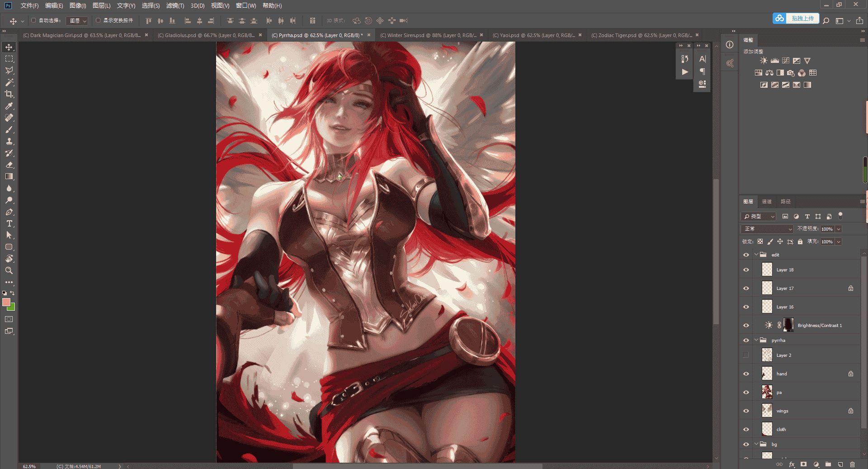Select the Gradient tool
Viewport: 868px width, 469px height.
tap(9, 176)
